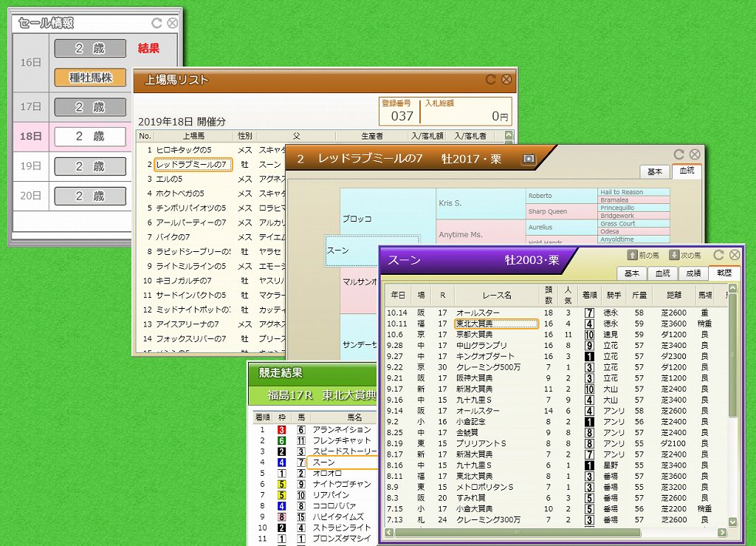
Task: Choose the 2歳 sale on day 20
Action: pos(90,196)
